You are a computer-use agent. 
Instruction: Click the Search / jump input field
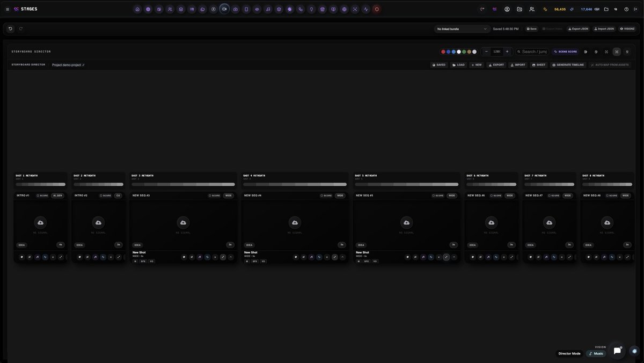coord(532,52)
